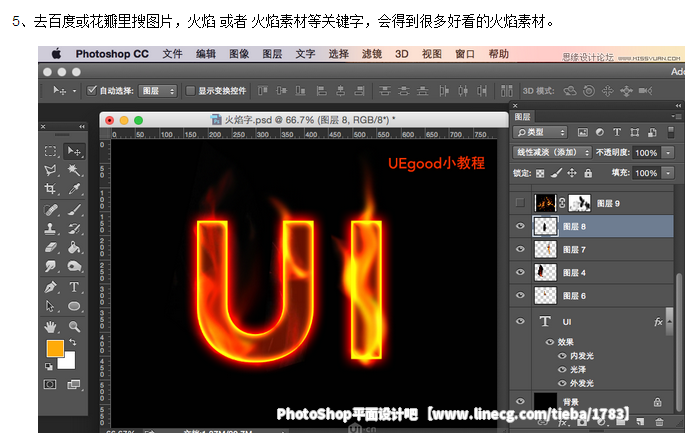Select the Healing Brush tool
The width and height of the screenshot is (685, 433).
[x=51, y=210]
